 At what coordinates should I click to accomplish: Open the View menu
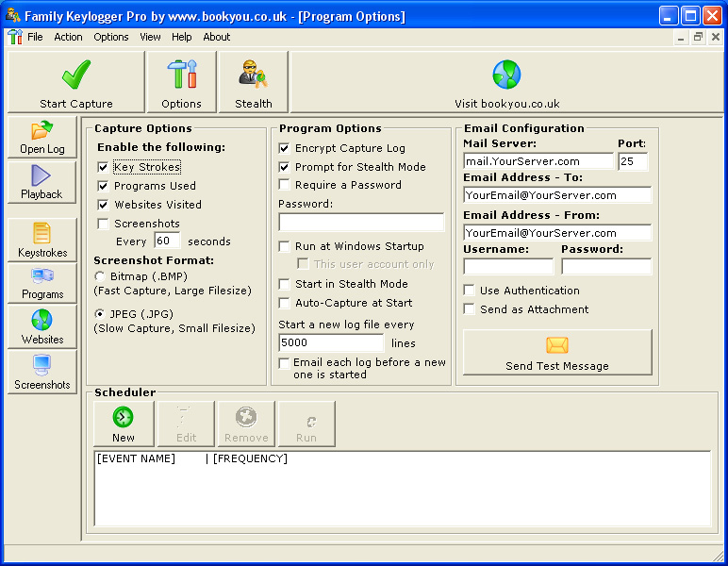pyautogui.click(x=150, y=37)
